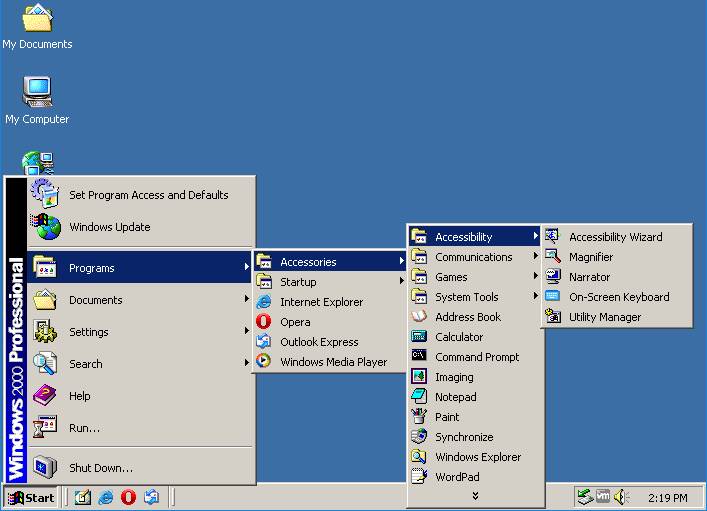The image size is (707, 511).
Task: Click the Startup folder icon
Action: point(264,281)
